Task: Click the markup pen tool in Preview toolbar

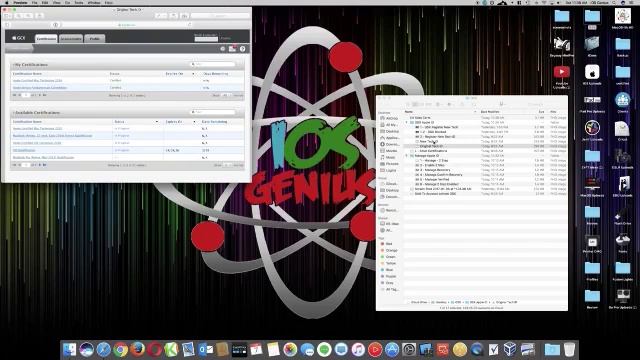Action: pyautogui.click(x=160, y=16)
